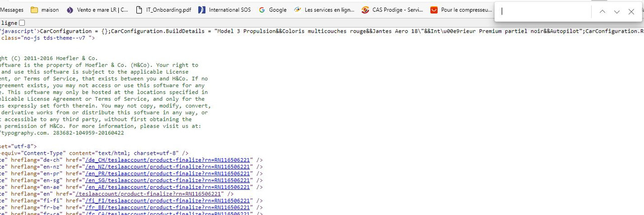Open the en_SG product-finalize link
This screenshot has height=215, width=644.
(169, 180)
